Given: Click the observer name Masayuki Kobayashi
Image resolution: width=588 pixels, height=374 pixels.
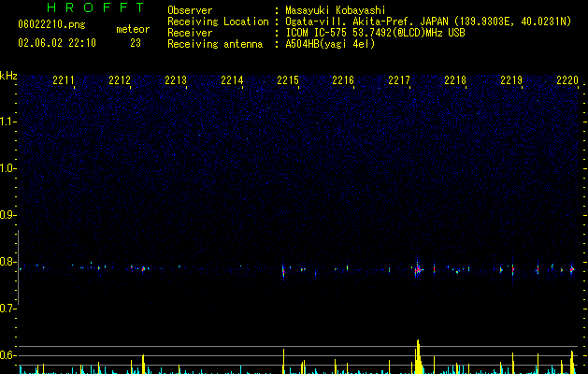Looking at the screenshot, I should point(336,10).
